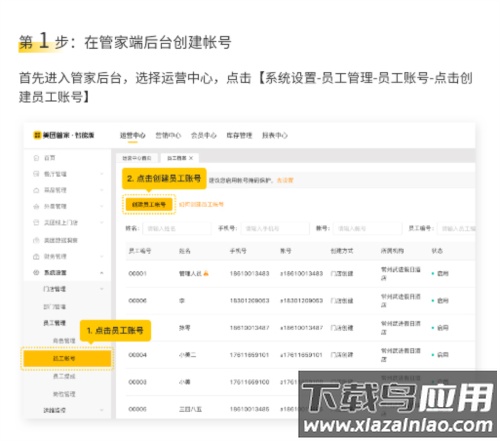Expand the 门店管理 submenu chevron
Screen dimensions: 500x441
102,289
